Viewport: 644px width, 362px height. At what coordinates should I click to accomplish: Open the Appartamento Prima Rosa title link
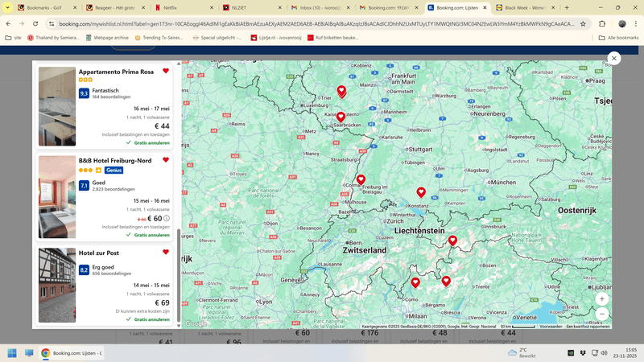(116, 72)
